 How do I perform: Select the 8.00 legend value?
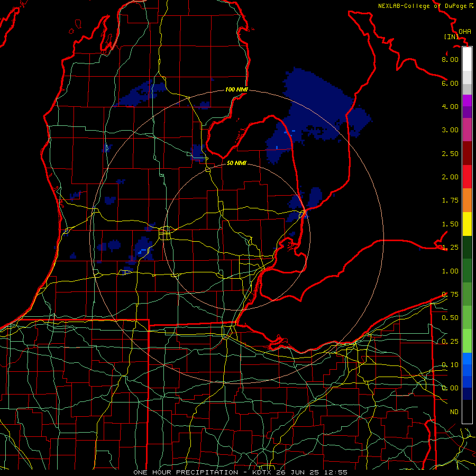450,59
